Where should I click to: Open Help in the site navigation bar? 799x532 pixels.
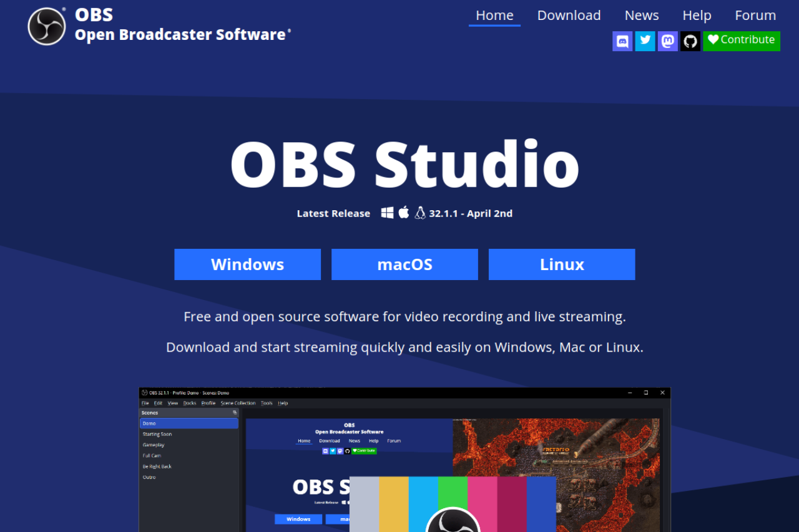[697, 16]
